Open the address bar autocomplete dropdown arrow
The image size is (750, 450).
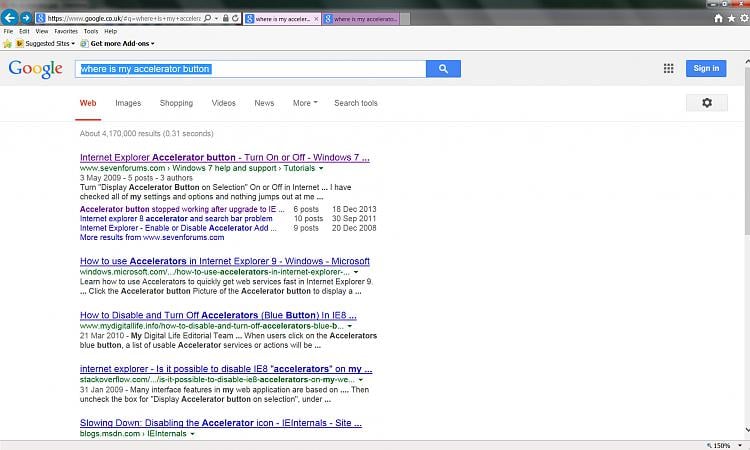point(216,18)
